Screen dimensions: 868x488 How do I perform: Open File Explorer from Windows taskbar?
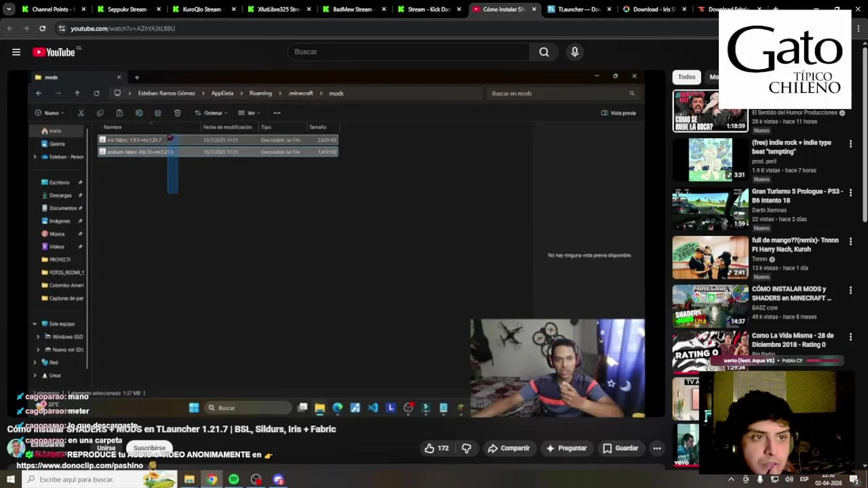[x=189, y=479]
